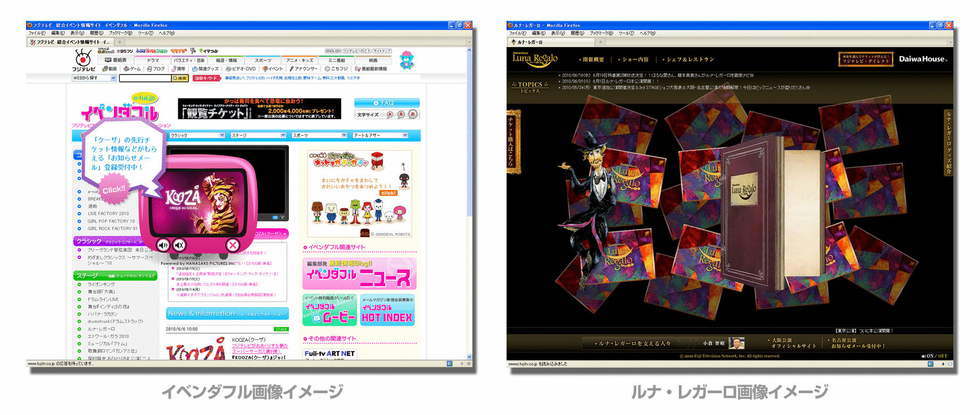The image size is (980, 415).
Task: Open the サイトマップ link
Action: pos(381,51)
